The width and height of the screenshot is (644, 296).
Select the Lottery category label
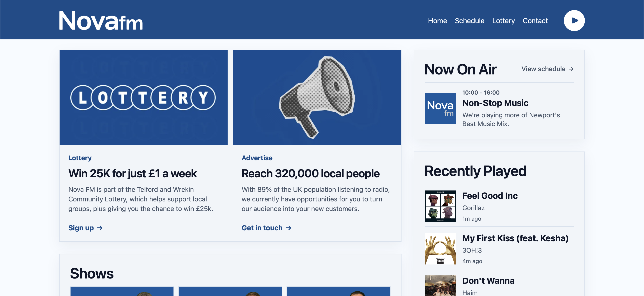click(80, 158)
